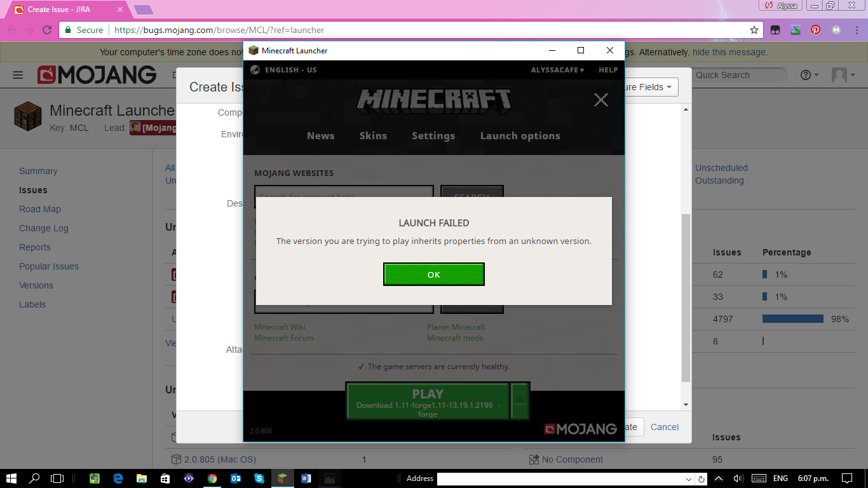Click the browser back arrow
Screen dimensions: 868x488
11,30
